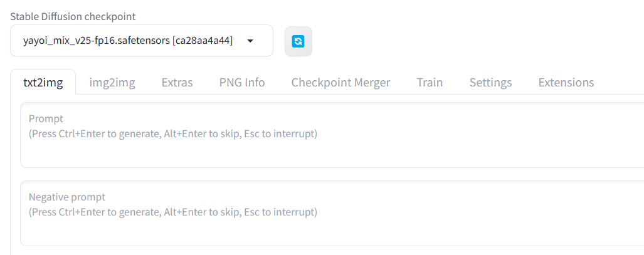Viewport: 644px width, 255px height.
Task: Click the Negative prompt placeholder title
Action: pyautogui.click(x=67, y=197)
